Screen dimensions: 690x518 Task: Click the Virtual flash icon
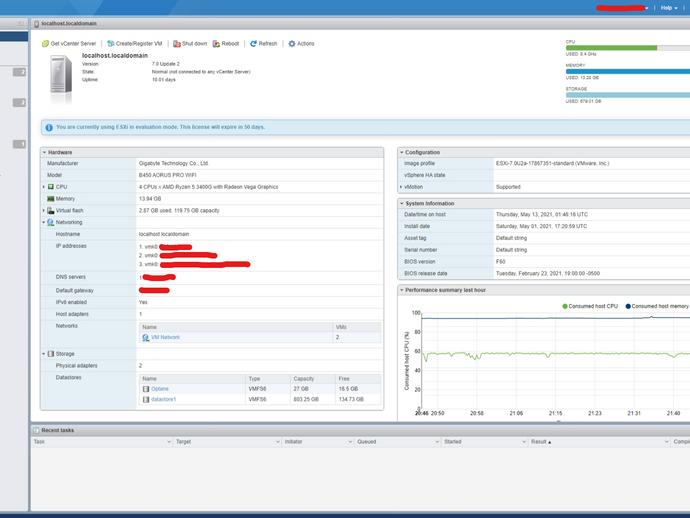coord(51,210)
